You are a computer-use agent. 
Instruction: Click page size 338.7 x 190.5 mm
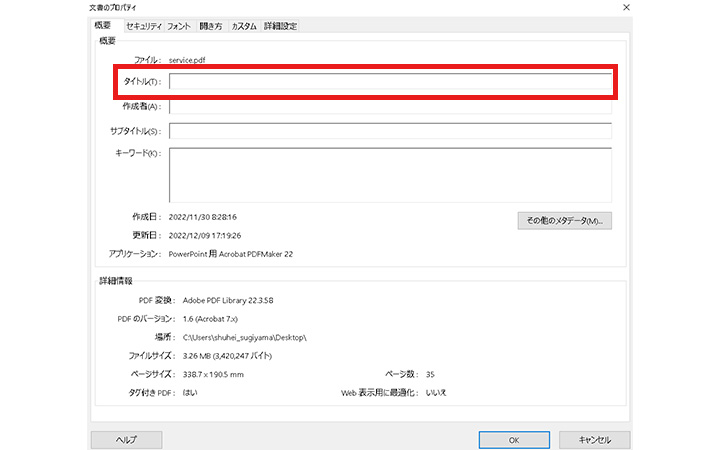coord(213,374)
